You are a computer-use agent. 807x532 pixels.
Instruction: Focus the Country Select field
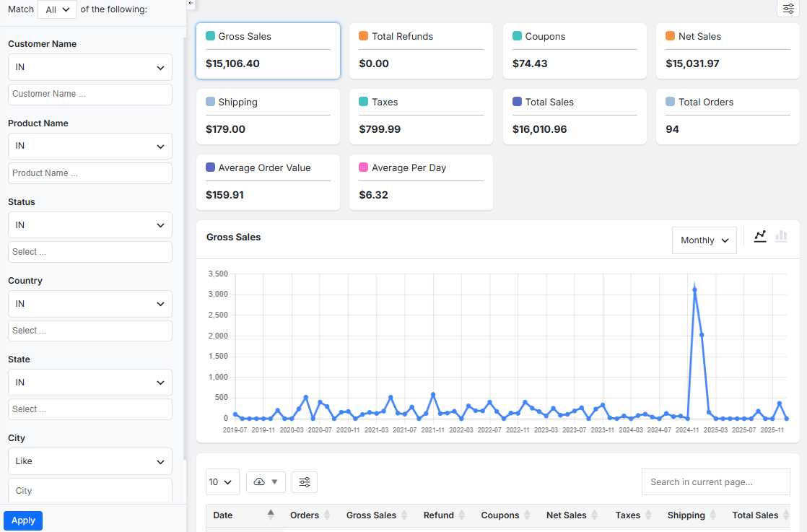tap(90, 331)
